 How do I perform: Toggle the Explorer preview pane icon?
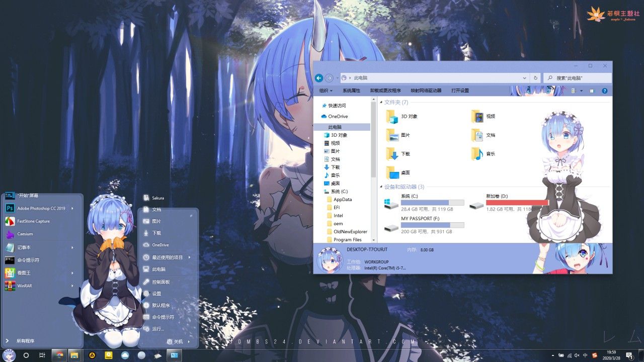[592, 91]
